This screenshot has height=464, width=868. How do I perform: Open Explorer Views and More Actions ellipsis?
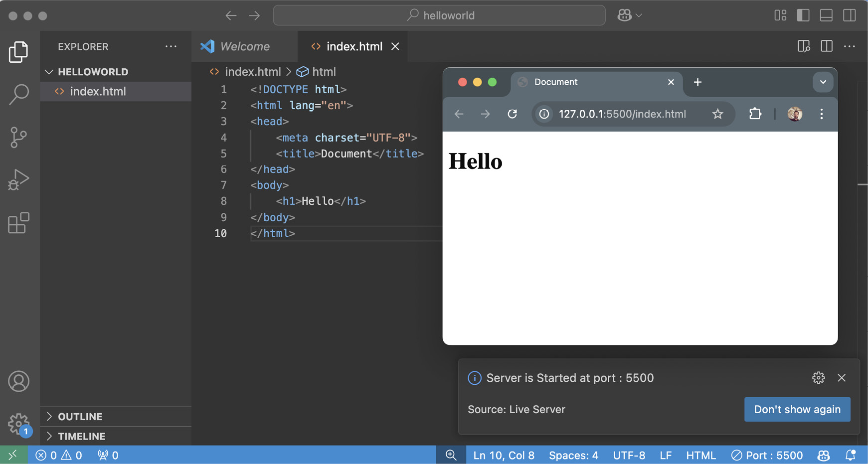(171, 46)
